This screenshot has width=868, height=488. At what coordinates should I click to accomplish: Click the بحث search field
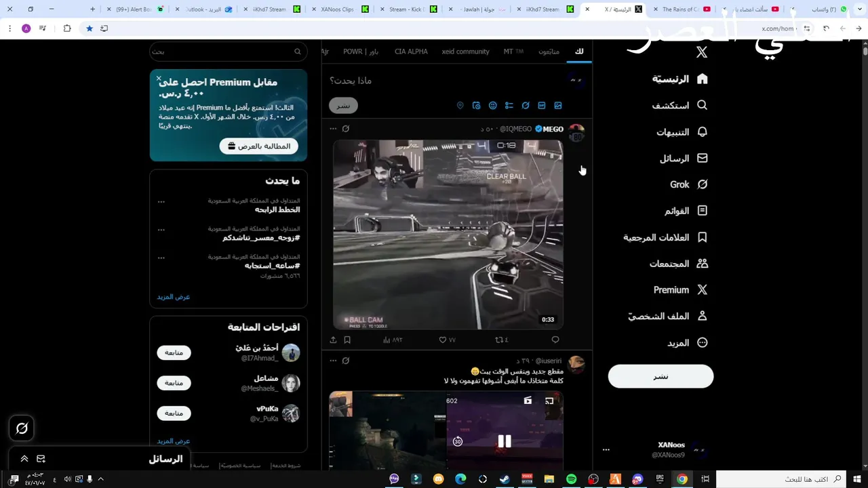(x=228, y=52)
